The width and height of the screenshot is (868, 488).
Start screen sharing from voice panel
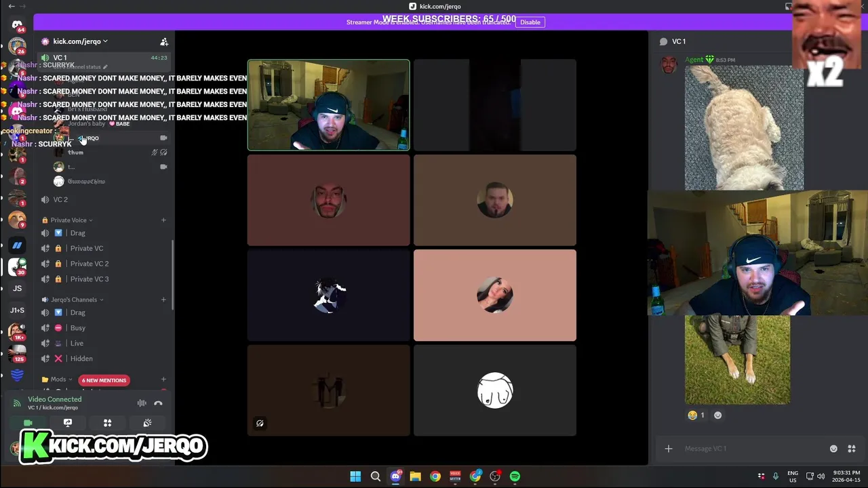68,423
